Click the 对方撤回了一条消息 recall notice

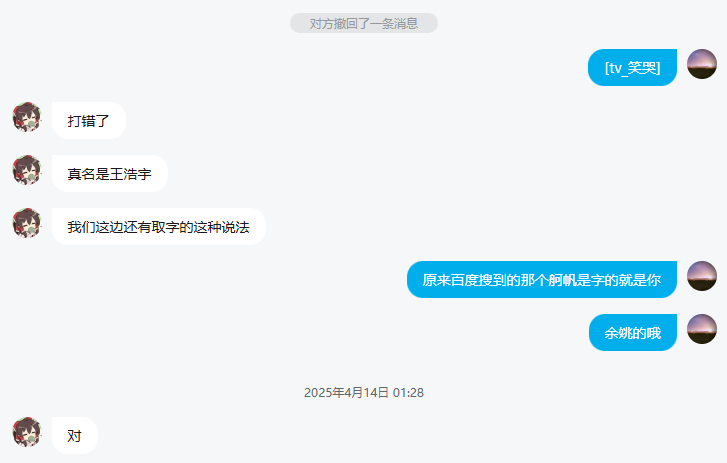click(364, 23)
